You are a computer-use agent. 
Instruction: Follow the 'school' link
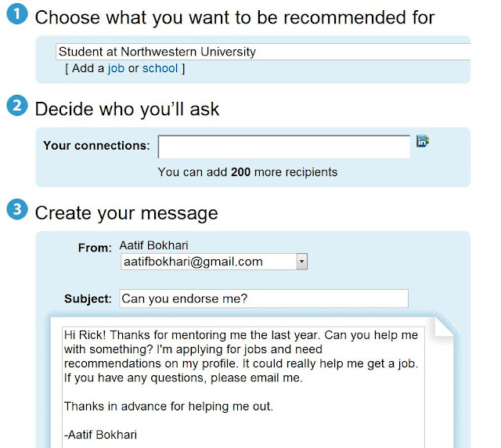pyautogui.click(x=160, y=68)
